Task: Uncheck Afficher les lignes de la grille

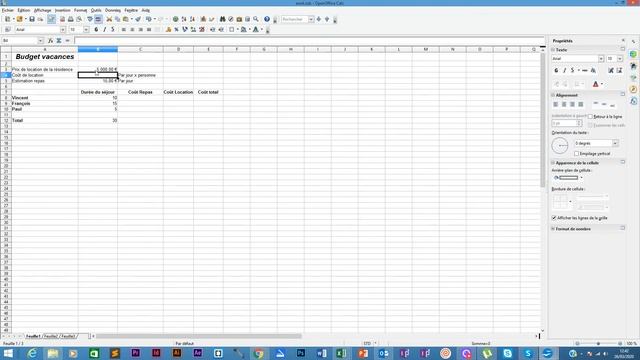Action: (554, 218)
